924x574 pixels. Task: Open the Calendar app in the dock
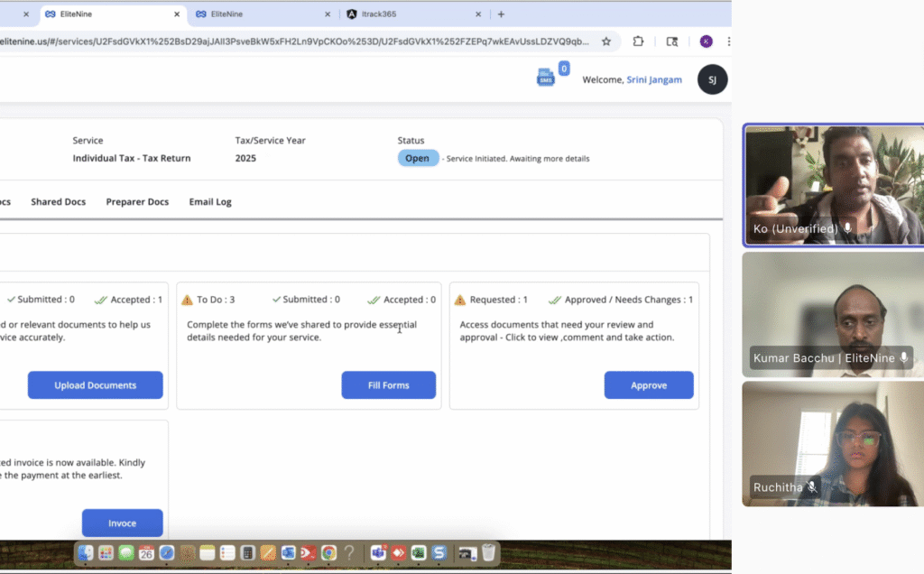tap(146, 552)
